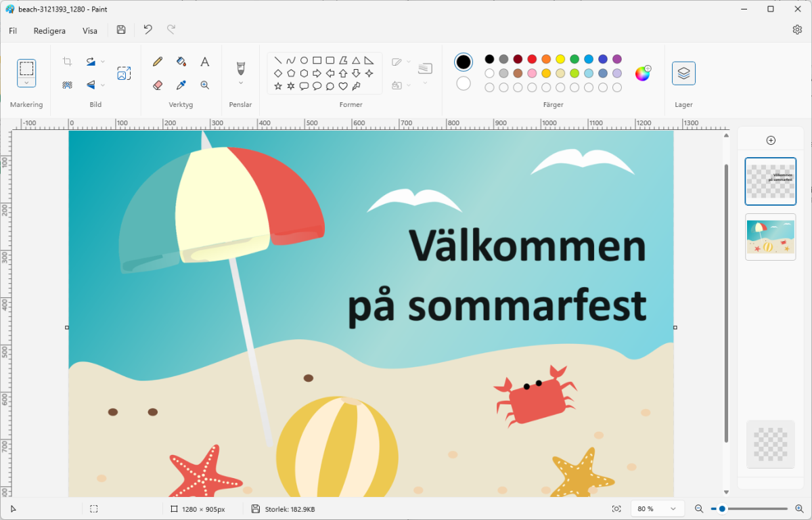This screenshot has height=520, width=812.
Task: Expand the selection tool dropdown arrow
Action: 26,83
